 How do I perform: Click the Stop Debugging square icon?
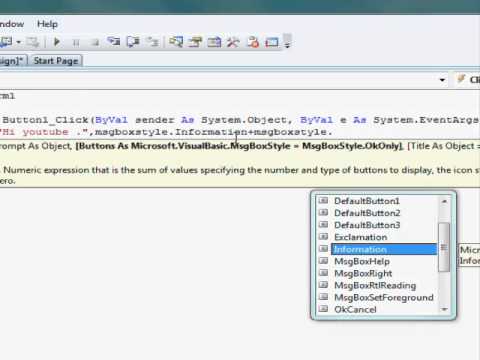[x=95, y=42]
